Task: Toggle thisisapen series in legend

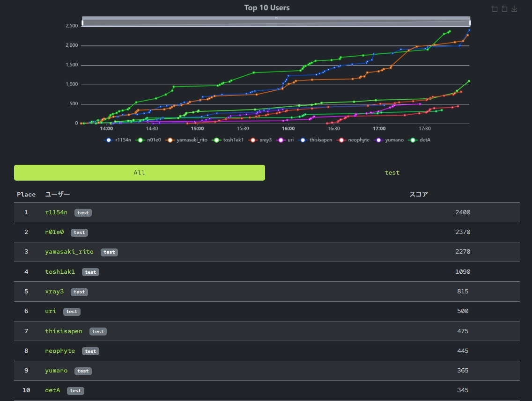Action: coord(315,140)
